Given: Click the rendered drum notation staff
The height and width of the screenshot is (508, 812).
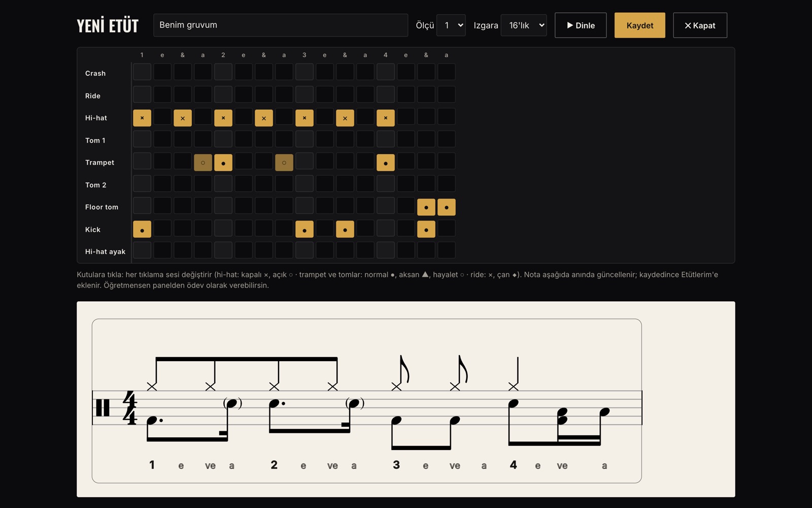Looking at the screenshot, I should (x=367, y=401).
